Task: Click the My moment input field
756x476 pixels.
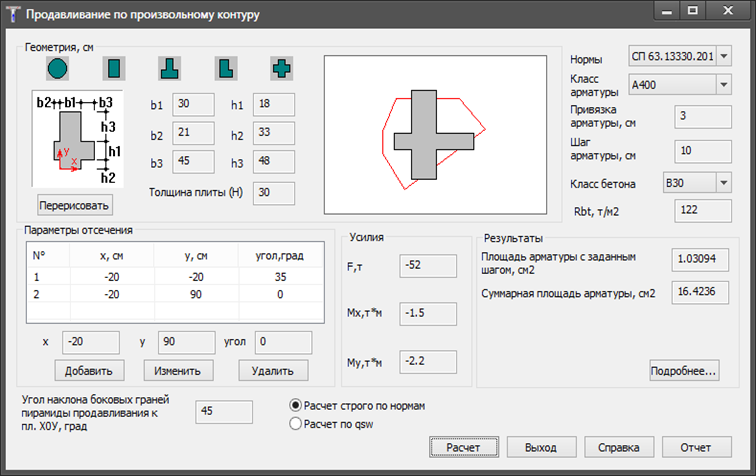Action: [x=428, y=362]
